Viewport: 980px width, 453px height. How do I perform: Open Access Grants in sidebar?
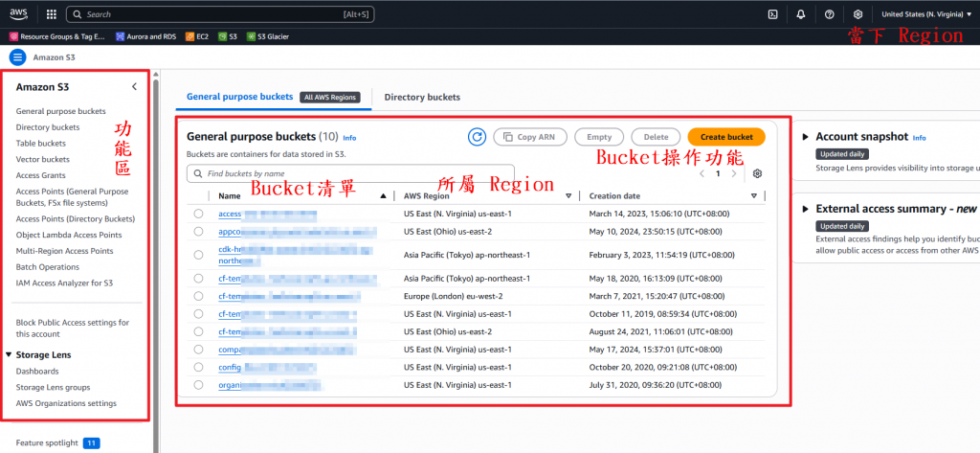click(x=40, y=175)
